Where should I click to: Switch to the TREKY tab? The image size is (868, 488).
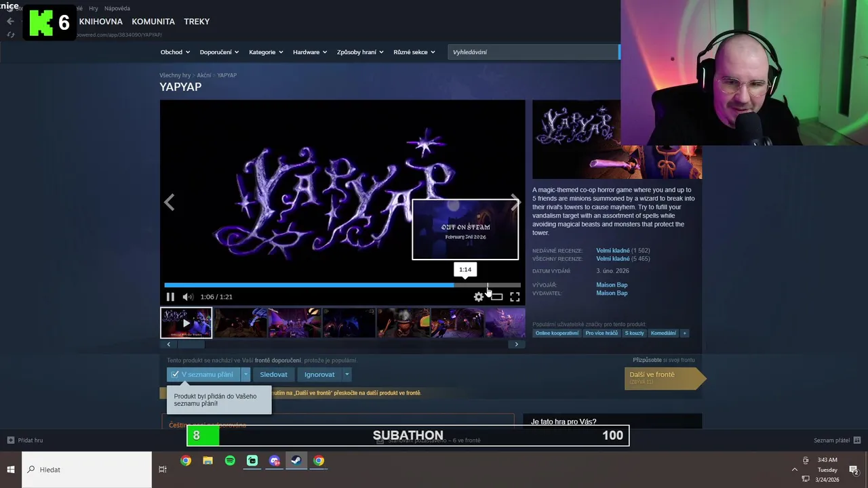click(197, 22)
